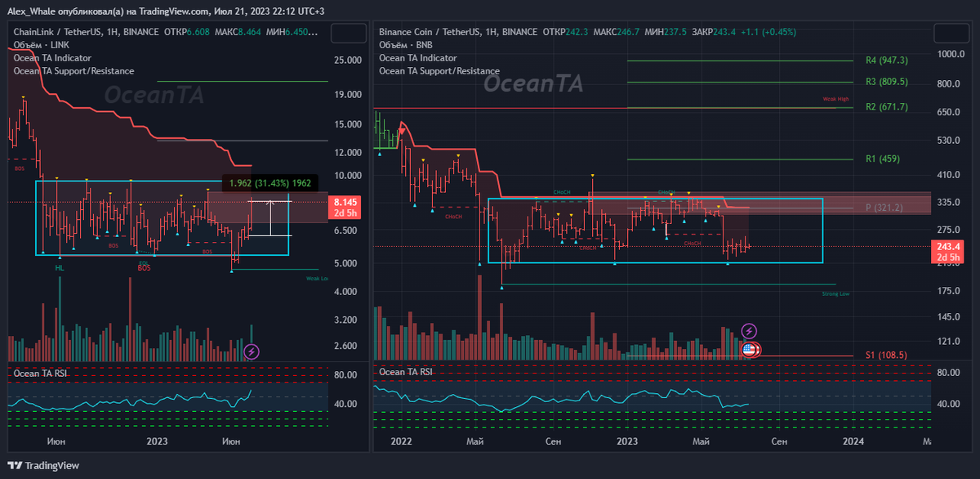Click the R3 (809.5) resistance label
This screenshot has height=479, width=980.
tap(886, 82)
